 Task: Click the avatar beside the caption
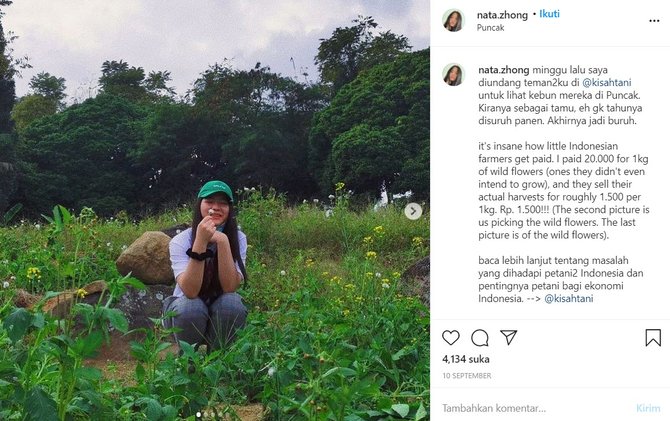click(x=454, y=75)
